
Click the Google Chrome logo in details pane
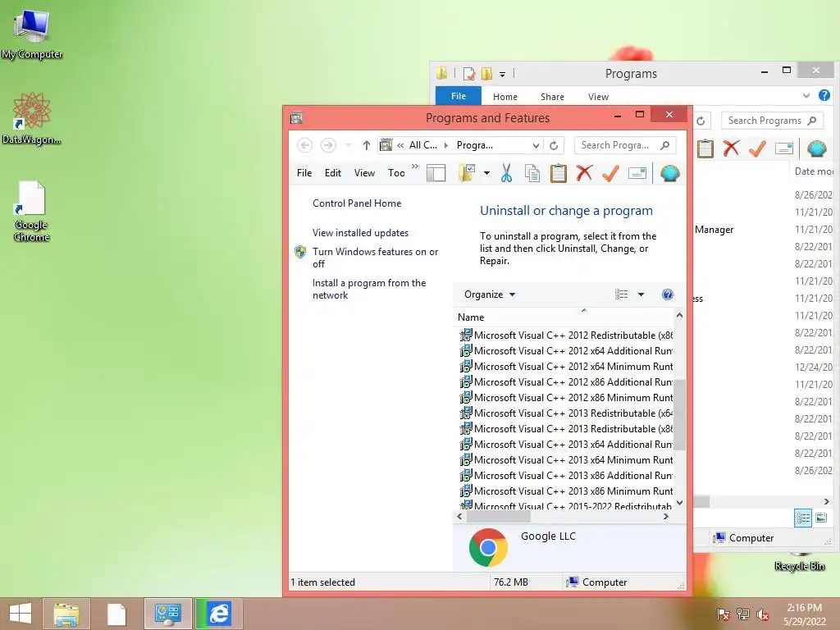488,547
